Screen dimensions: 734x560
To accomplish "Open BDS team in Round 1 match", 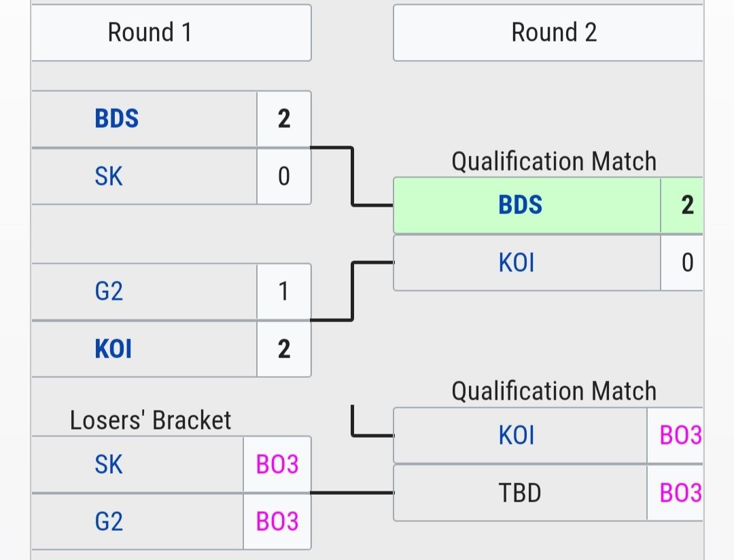I will pyautogui.click(x=117, y=119).
